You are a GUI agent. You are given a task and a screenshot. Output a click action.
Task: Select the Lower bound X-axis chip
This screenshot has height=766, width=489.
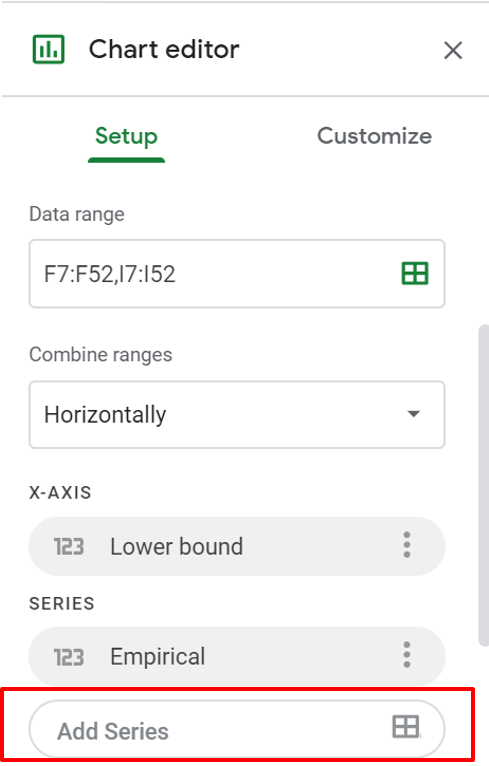click(x=237, y=546)
